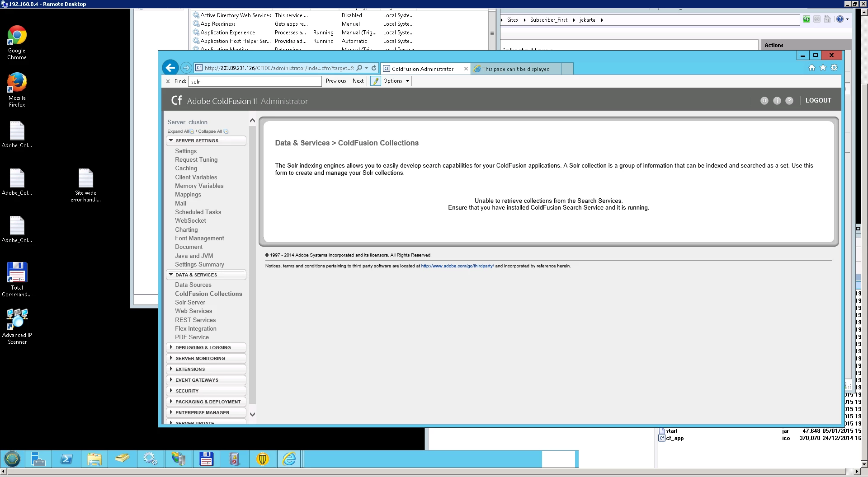This screenshot has width=868, height=477.
Task: Select the Advanced IP Scanner desktop icon
Action: tap(17, 327)
